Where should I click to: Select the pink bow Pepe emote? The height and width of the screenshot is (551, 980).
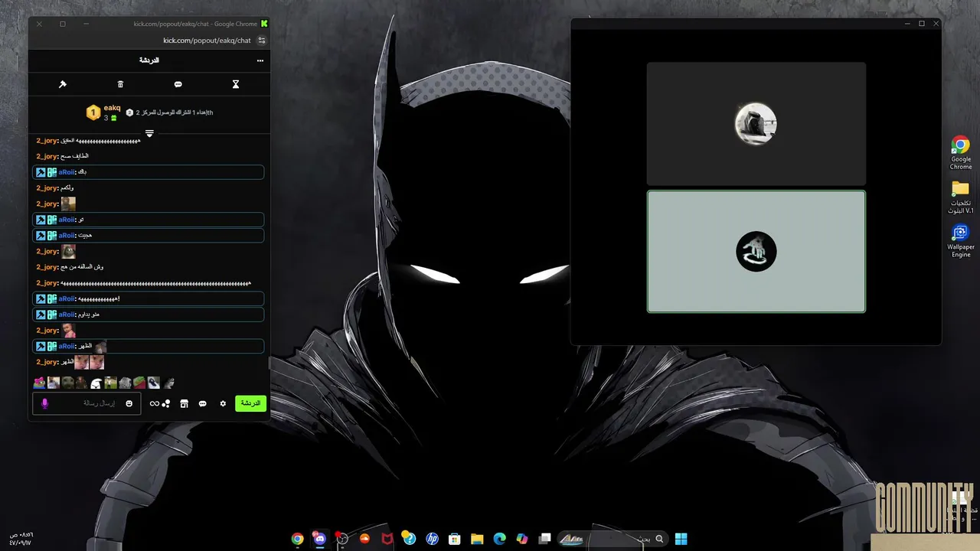click(39, 383)
